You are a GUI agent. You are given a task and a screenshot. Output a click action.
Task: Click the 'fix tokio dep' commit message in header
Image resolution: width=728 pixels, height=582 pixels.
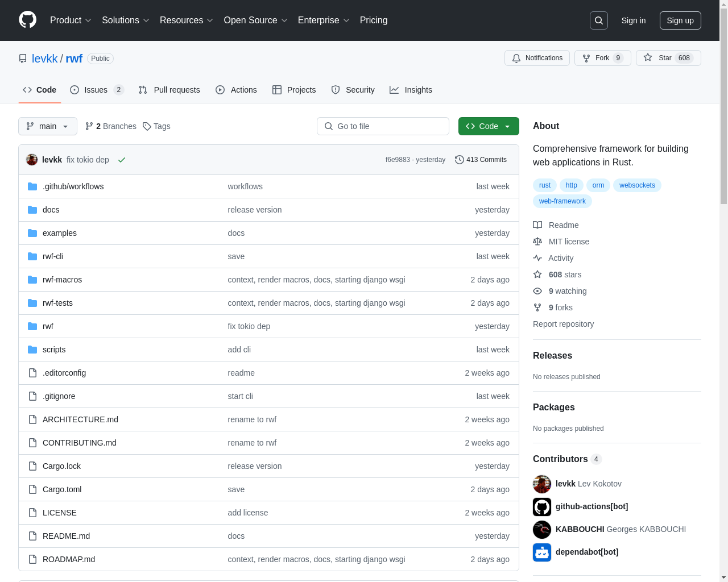(x=88, y=160)
